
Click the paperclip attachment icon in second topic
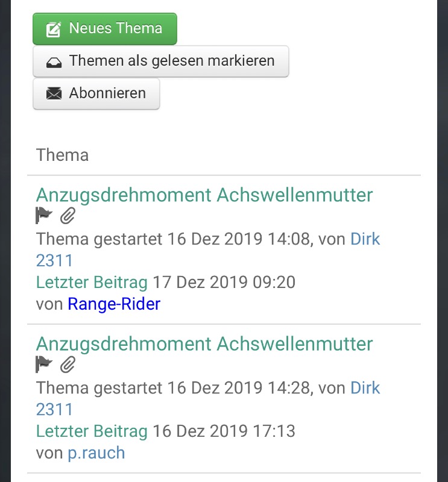pos(68,365)
